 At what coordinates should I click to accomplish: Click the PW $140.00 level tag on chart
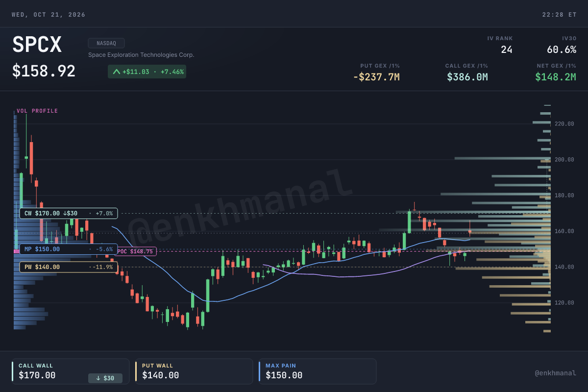tap(69, 267)
